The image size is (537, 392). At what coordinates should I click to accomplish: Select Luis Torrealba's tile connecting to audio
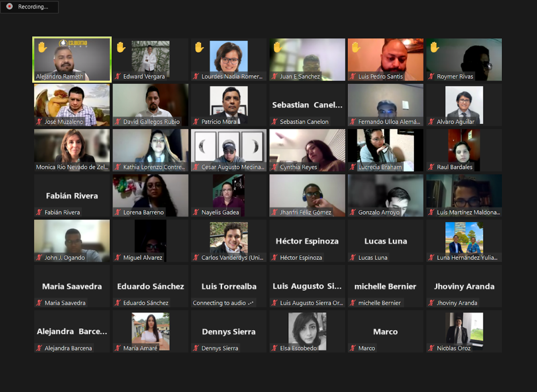[229, 286]
